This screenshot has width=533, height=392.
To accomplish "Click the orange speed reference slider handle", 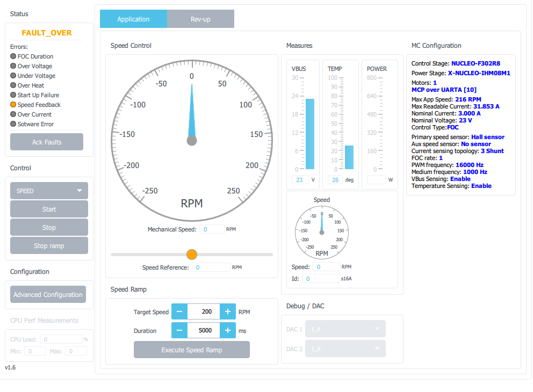I will click(x=192, y=255).
